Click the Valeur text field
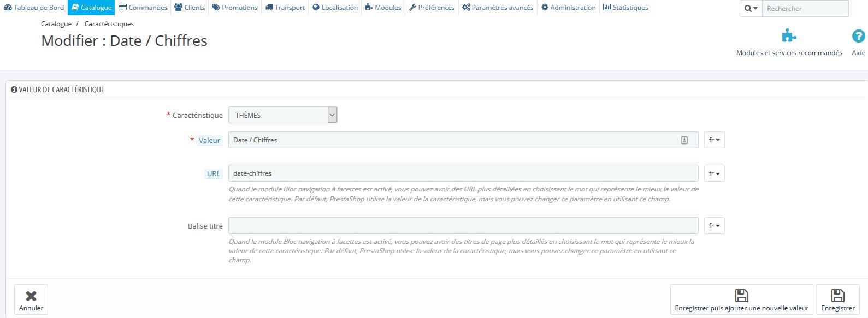Image resolution: width=868 pixels, height=318 pixels. (x=463, y=140)
